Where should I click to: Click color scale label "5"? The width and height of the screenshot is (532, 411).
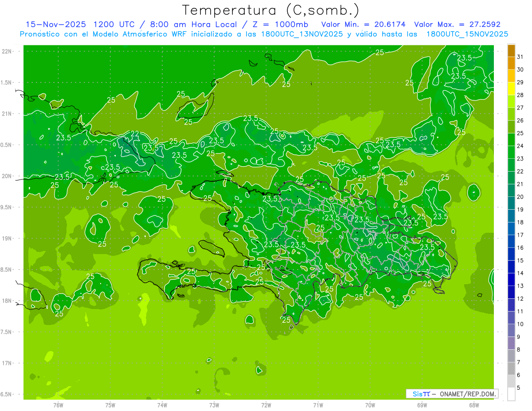pos(518,388)
